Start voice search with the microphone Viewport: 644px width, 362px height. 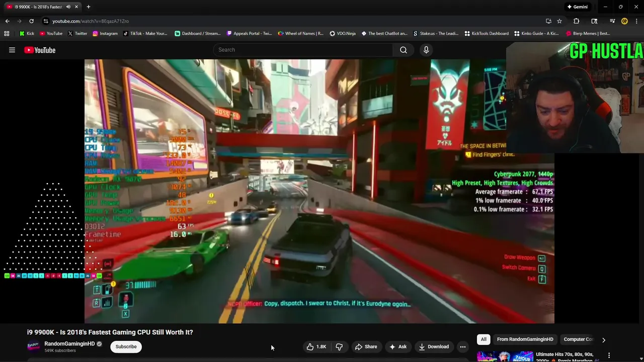pos(426,50)
